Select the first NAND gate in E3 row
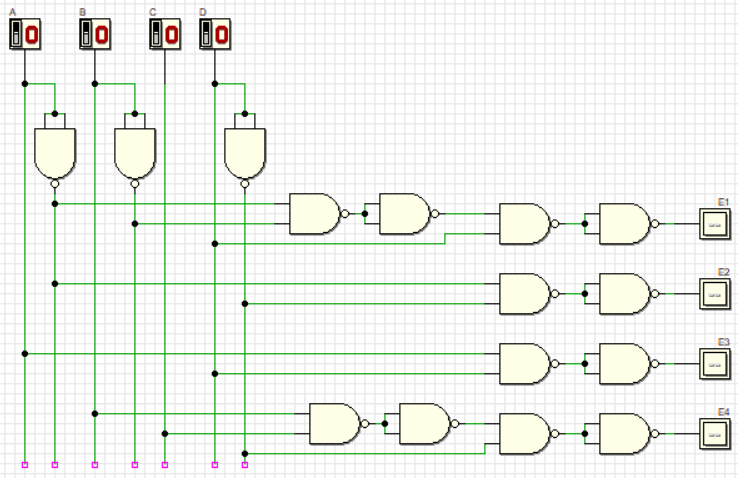 point(523,364)
